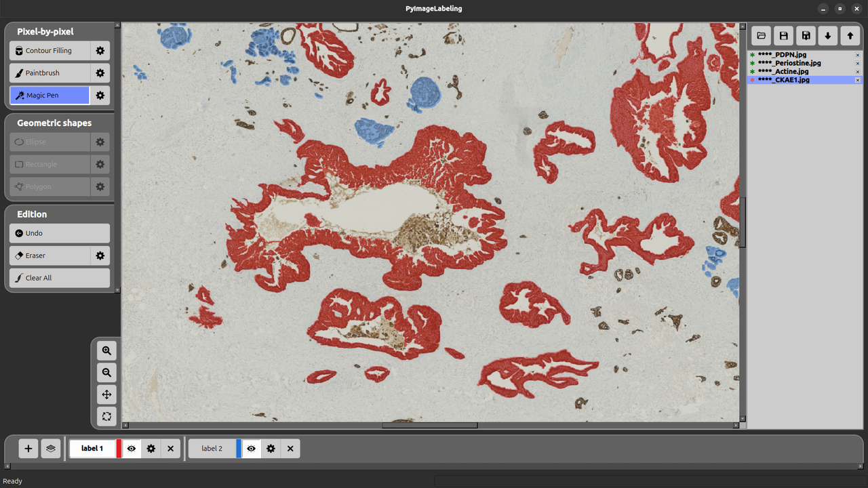Screen dimensions: 868x488
Task: Add a new label with plus button
Action: pyautogui.click(x=28, y=449)
